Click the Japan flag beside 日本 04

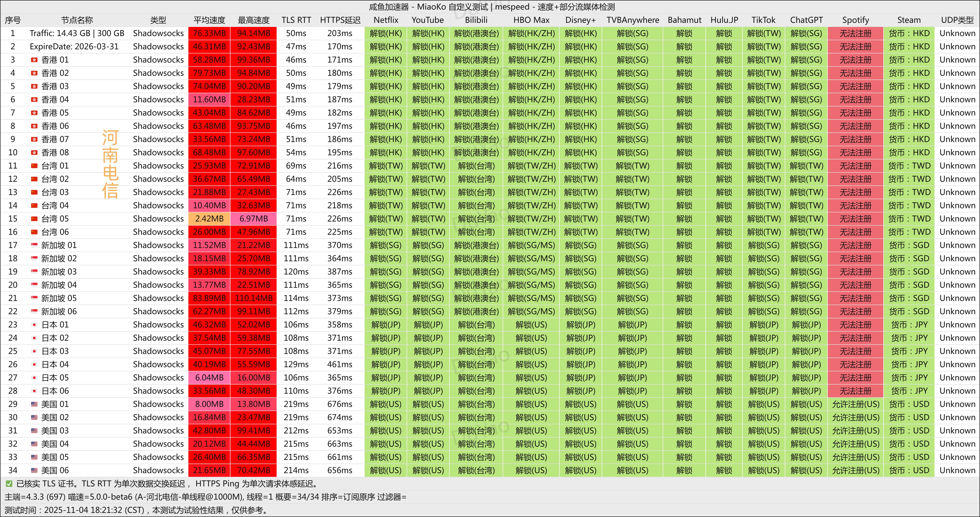point(34,364)
